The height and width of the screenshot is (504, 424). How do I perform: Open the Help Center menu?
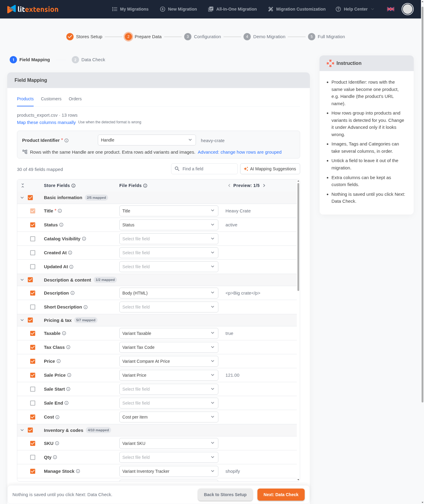[355, 9]
